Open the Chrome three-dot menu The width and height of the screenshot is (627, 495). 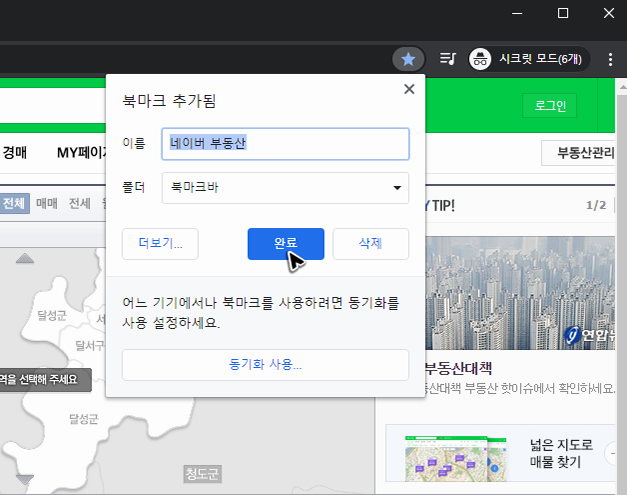[x=610, y=59]
